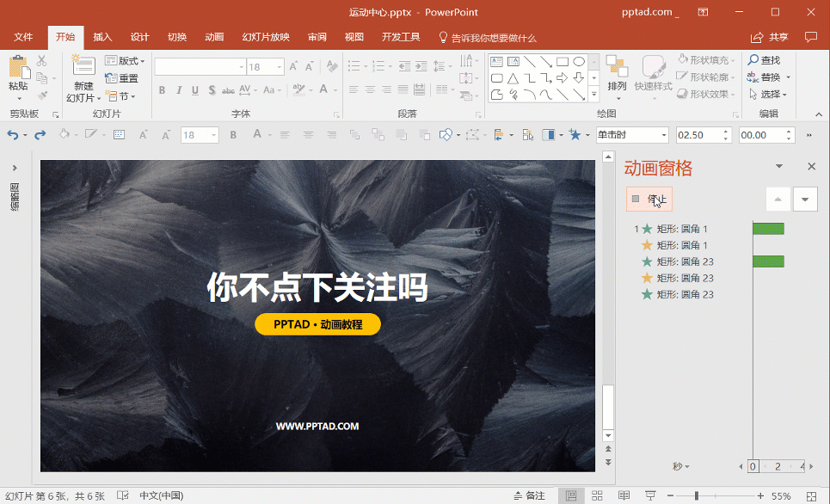The image size is (830, 504).
Task: Click the zoom in plus button
Action: click(x=760, y=496)
